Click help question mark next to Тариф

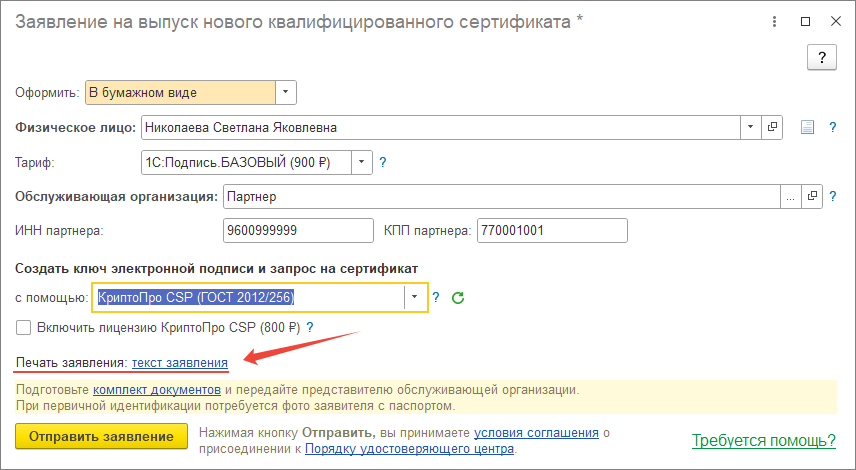(x=383, y=162)
